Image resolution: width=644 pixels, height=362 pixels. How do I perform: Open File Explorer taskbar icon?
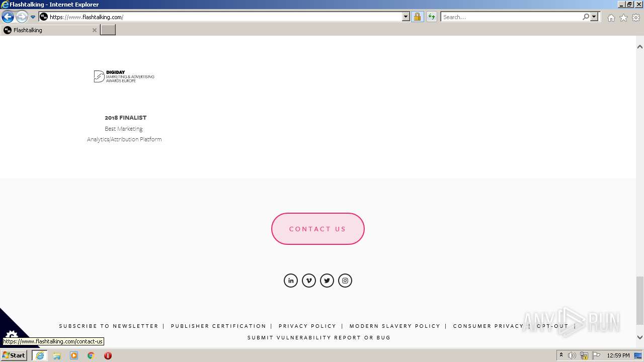tap(57, 355)
